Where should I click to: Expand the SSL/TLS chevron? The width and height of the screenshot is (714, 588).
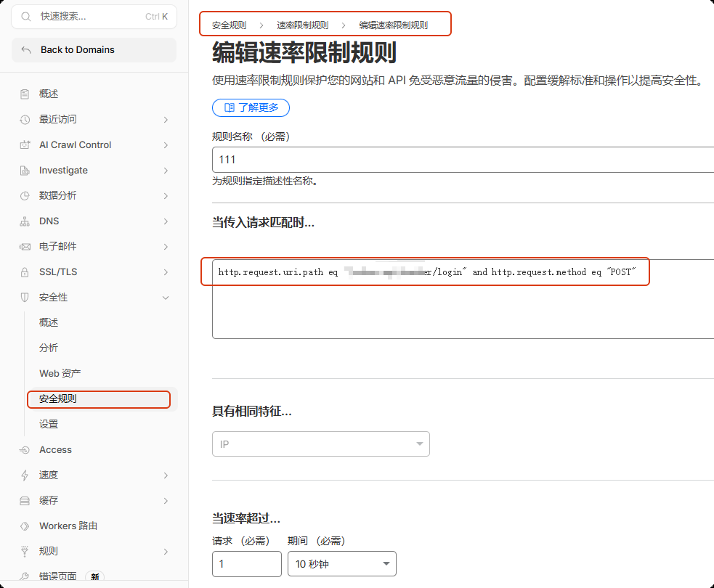166,272
